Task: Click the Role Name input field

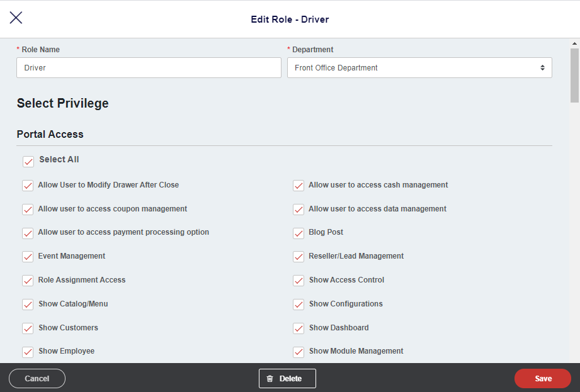Action: tap(149, 67)
